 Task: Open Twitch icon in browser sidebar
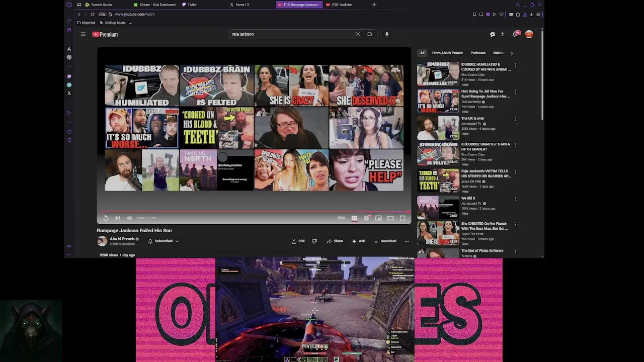(x=69, y=76)
